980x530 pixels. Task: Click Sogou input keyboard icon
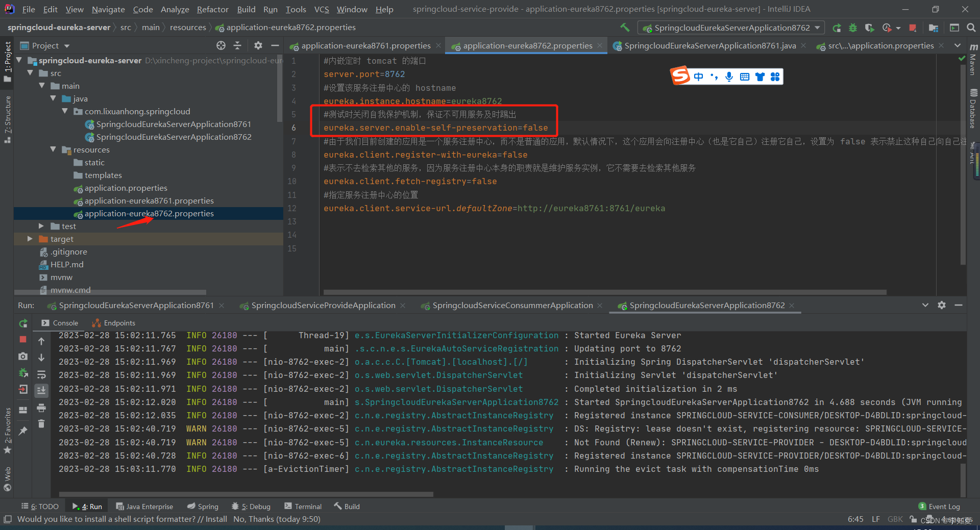click(745, 77)
